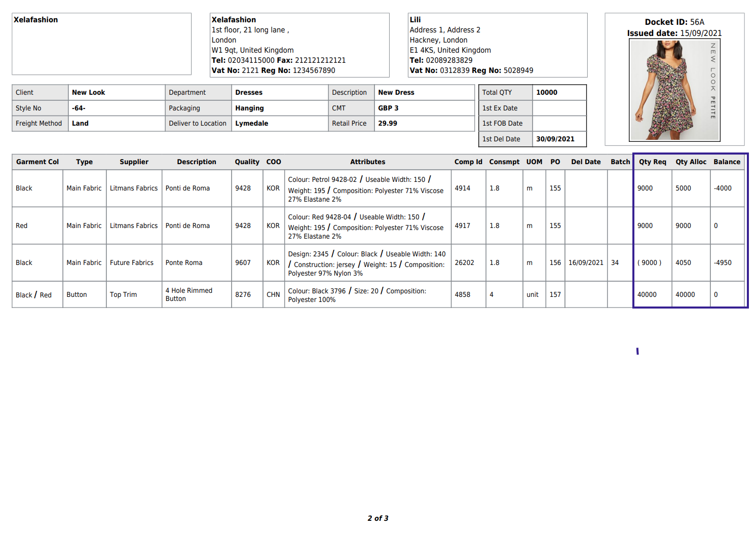Click the Qty Req column header
Image resolution: width=756 pixels, height=535 pixels.
coord(652,162)
